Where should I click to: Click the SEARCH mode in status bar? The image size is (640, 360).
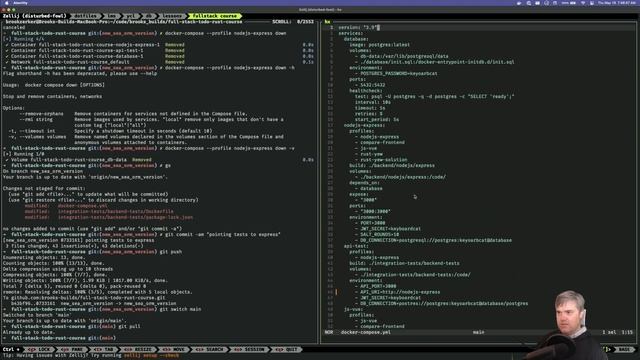click(210, 349)
